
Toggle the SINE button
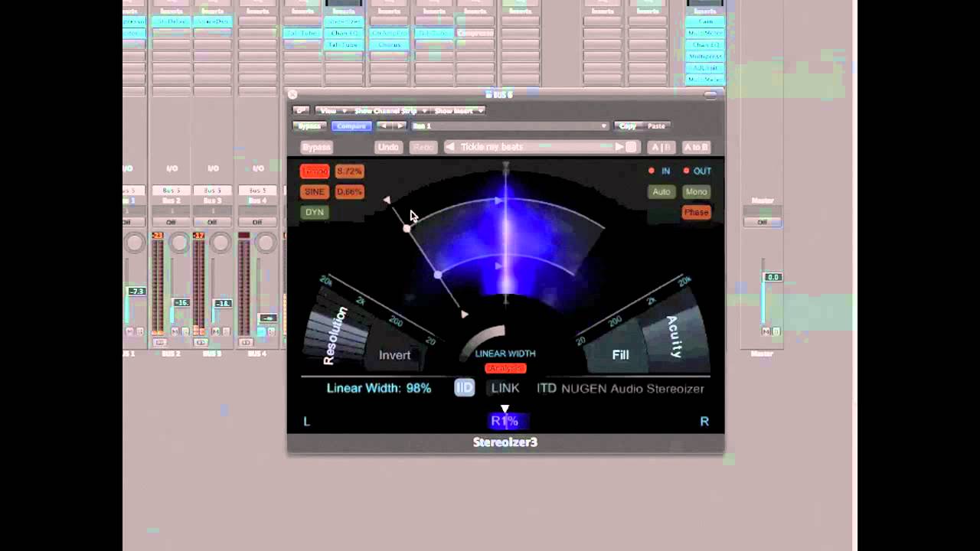pos(314,191)
